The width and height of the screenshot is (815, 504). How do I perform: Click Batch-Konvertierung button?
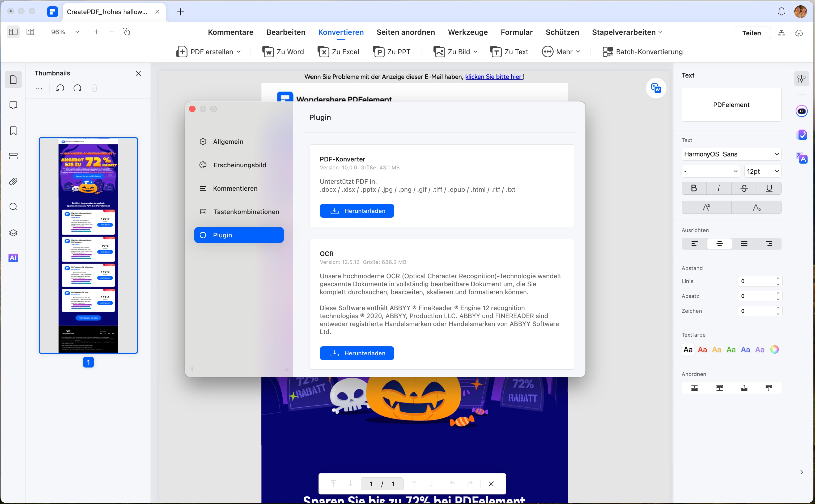[642, 52]
